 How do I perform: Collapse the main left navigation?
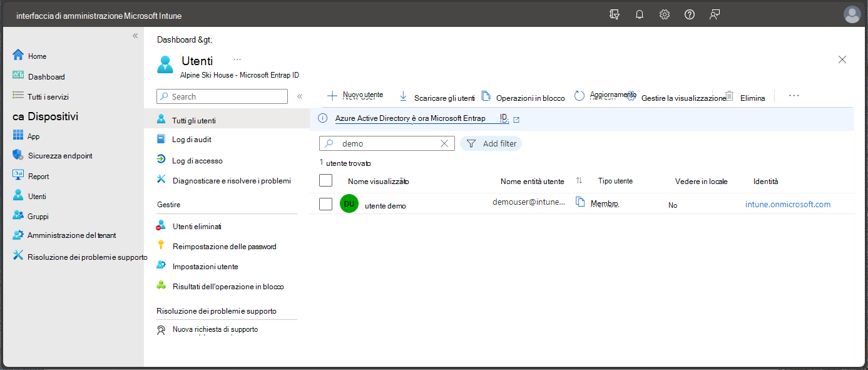tap(135, 36)
